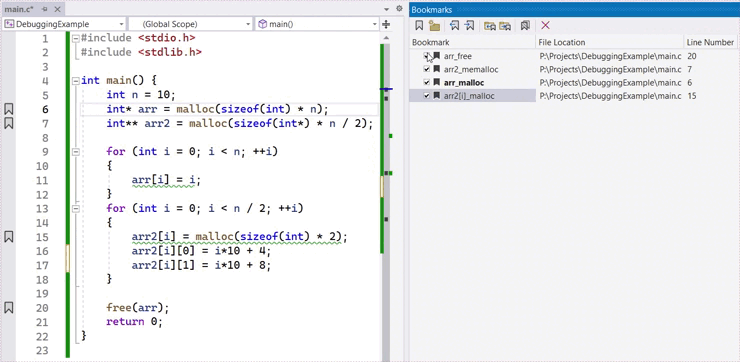Viewport: 740px width, 362px height.
Task: Select the arr_malloc bookmark row
Action: pyautogui.click(x=574, y=83)
